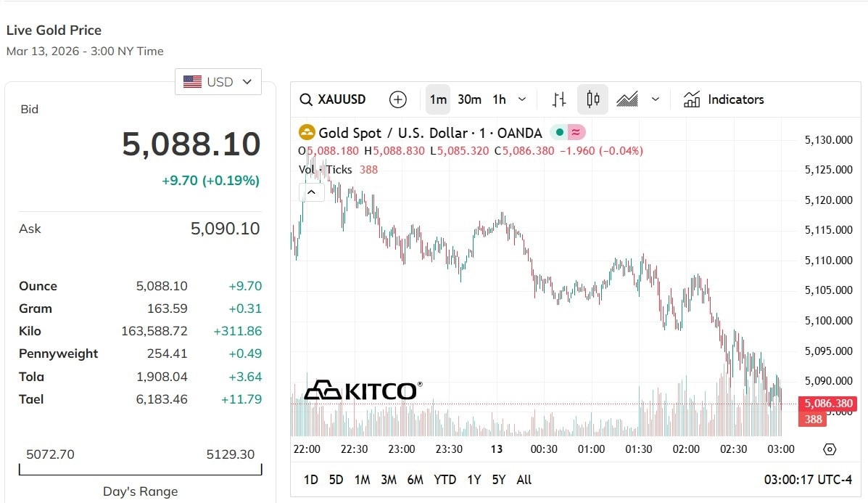
Task: Select the Candles chart style icon
Action: tap(592, 99)
